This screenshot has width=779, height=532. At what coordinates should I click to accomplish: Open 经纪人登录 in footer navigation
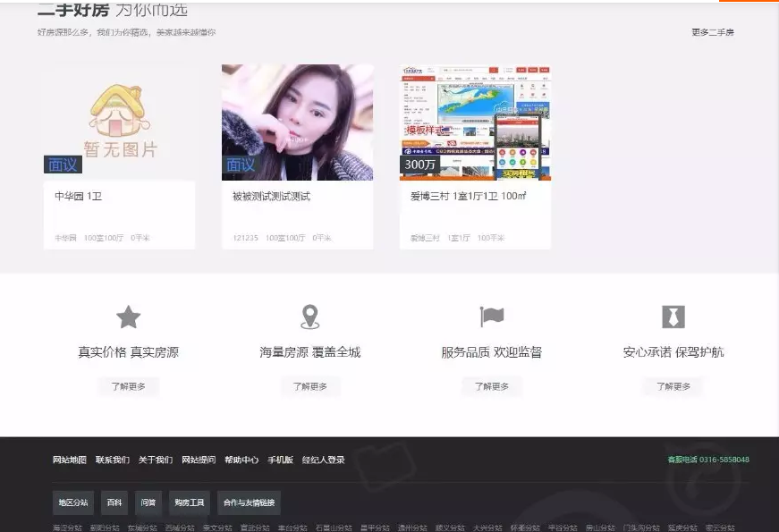coord(324,460)
